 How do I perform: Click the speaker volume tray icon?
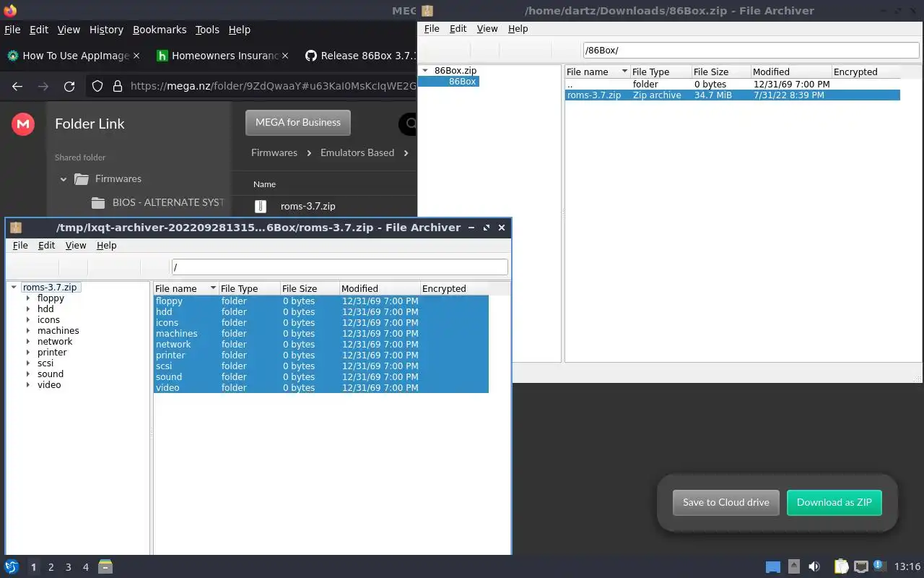(814, 567)
